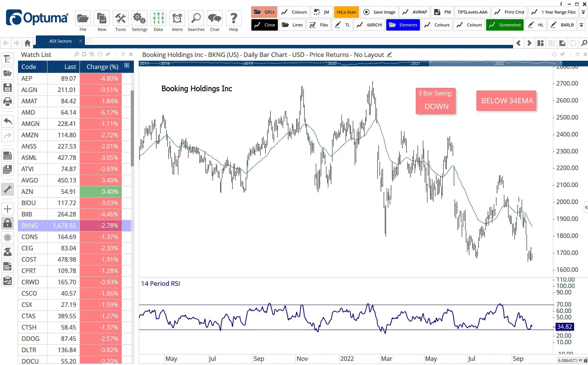
Task: Click the tile layout icon on tab bar
Action: [x=541, y=43]
